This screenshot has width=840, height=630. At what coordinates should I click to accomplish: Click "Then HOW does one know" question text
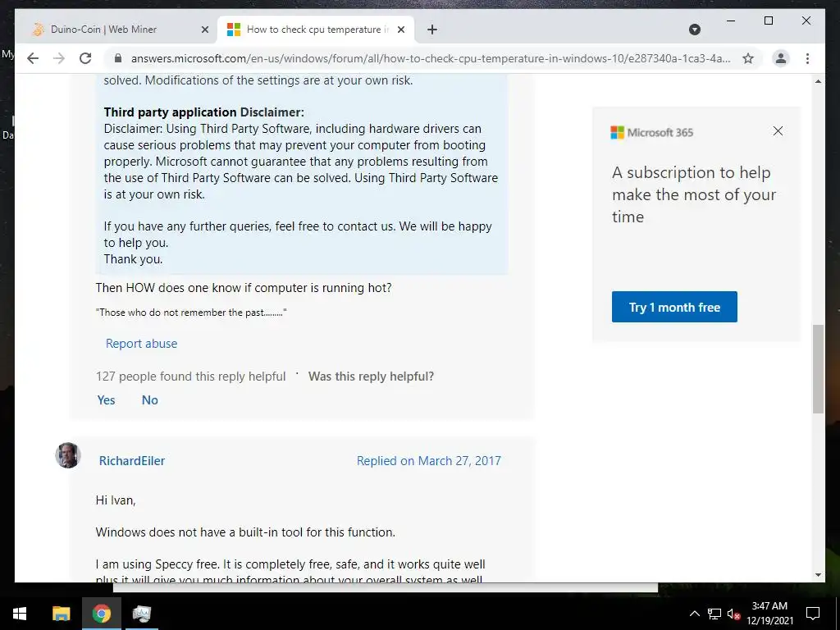coord(244,288)
